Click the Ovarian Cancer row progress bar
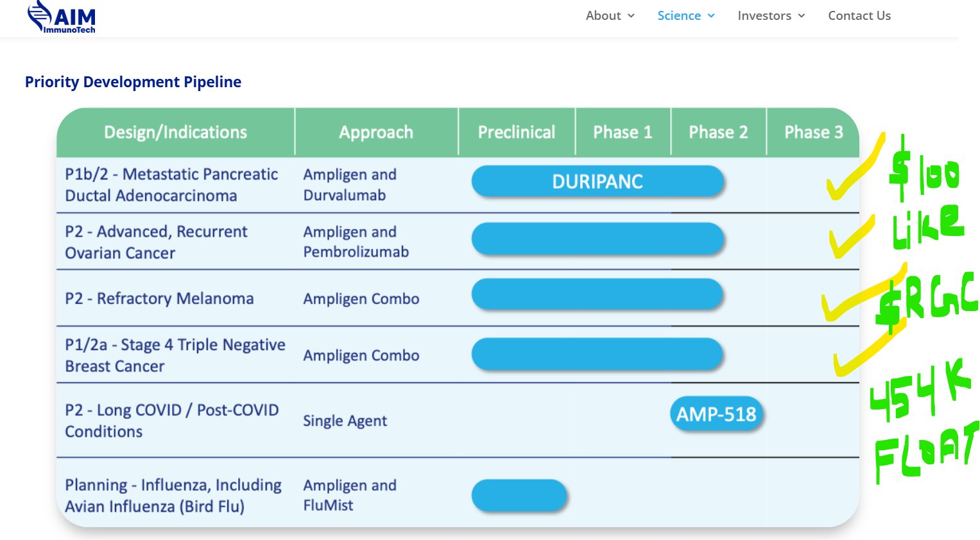Image resolution: width=980 pixels, height=540 pixels. [x=597, y=239]
